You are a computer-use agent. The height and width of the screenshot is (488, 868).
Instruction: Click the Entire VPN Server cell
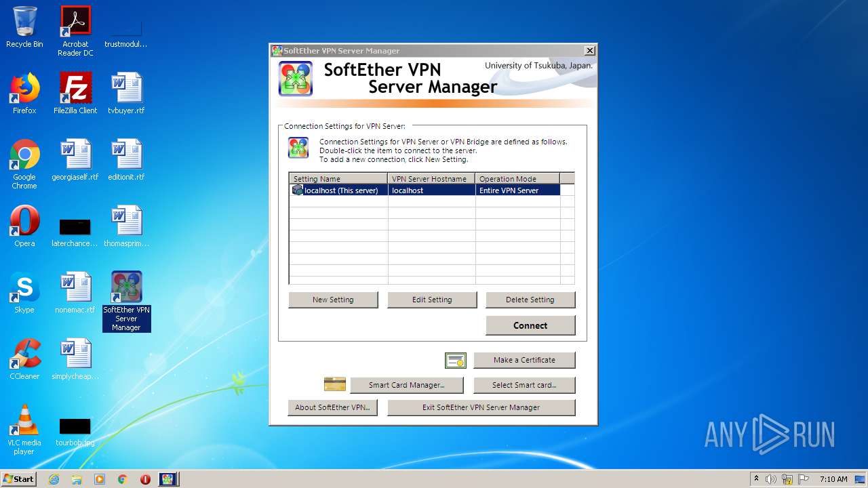pos(518,190)
